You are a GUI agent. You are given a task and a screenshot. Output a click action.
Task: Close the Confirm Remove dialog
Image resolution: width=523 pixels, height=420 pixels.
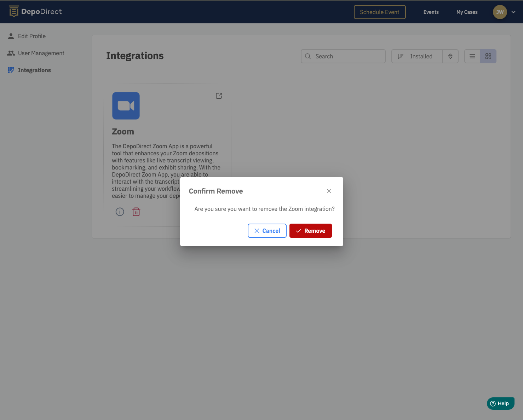[x=329, y=191]
